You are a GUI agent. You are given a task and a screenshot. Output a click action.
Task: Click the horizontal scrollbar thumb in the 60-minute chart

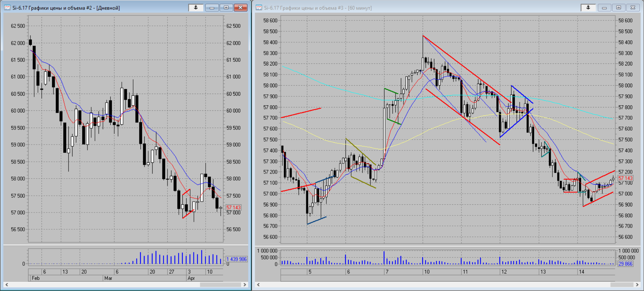[622, 285]
